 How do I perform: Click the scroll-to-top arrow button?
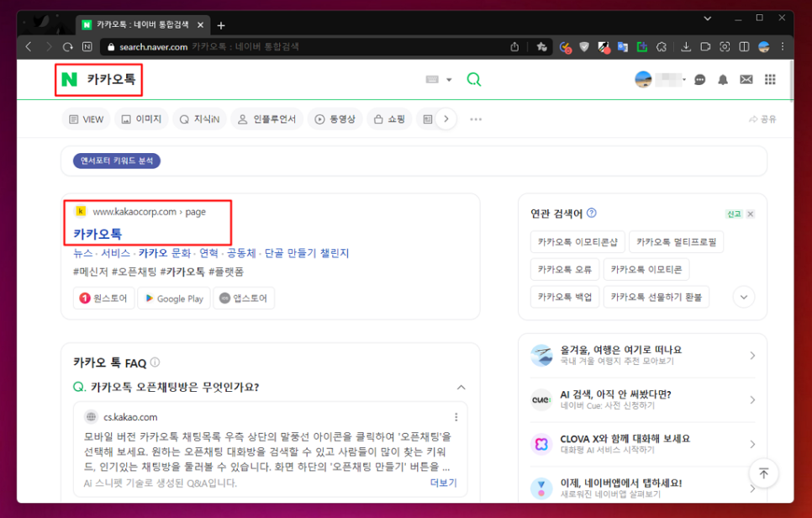pos(763,473)
